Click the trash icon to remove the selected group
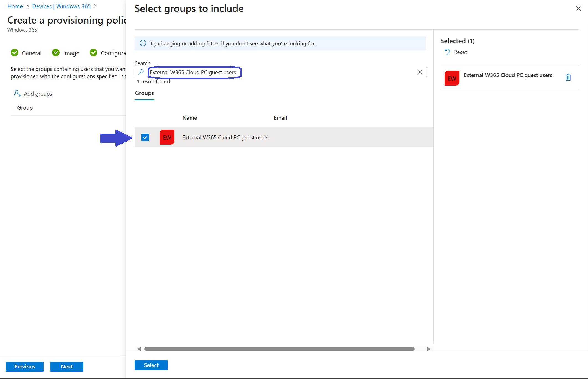The image size is (588, 379). click(568, 77)
